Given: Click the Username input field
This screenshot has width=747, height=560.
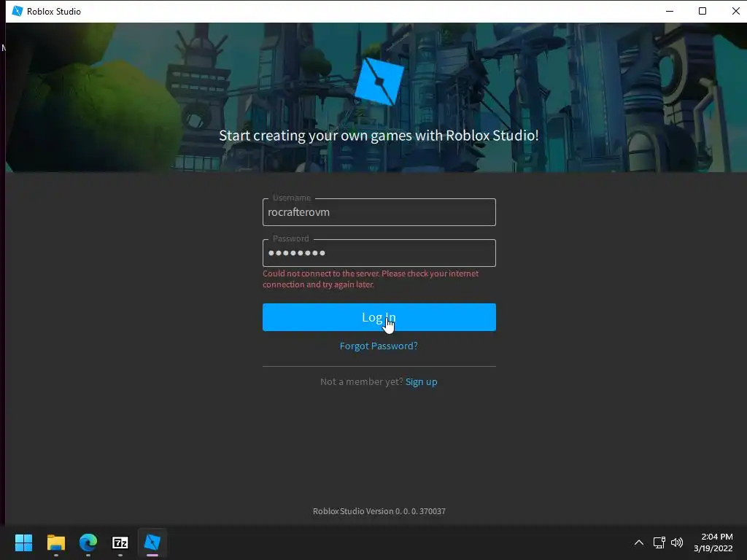Looking at the screenshot, I should tap(379, 212).
